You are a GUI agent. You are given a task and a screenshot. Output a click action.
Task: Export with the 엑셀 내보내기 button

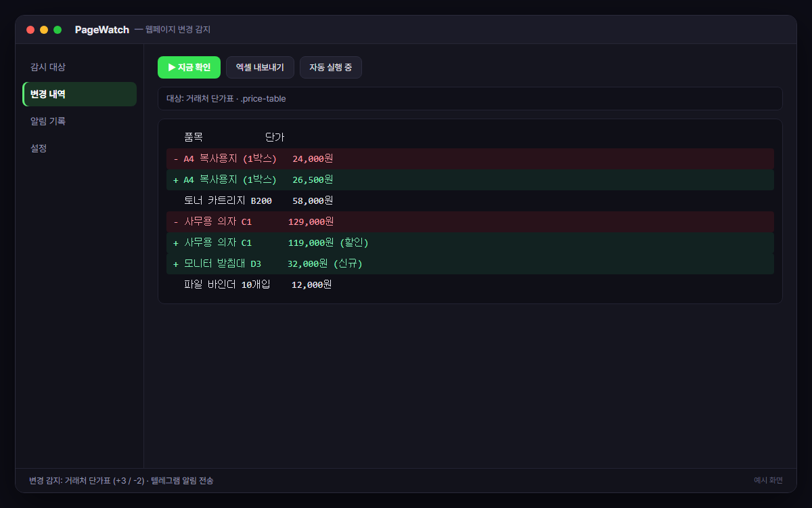[x=260, y=68]
